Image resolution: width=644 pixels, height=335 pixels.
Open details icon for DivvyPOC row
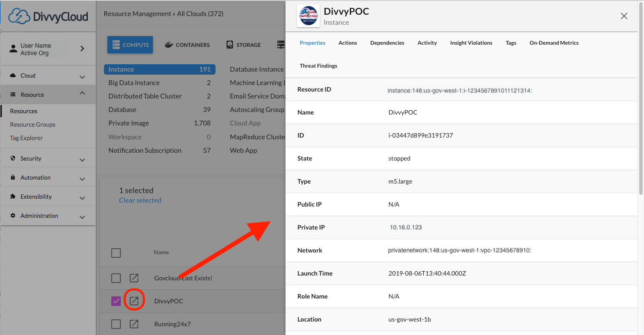click(x=134, y=301)
